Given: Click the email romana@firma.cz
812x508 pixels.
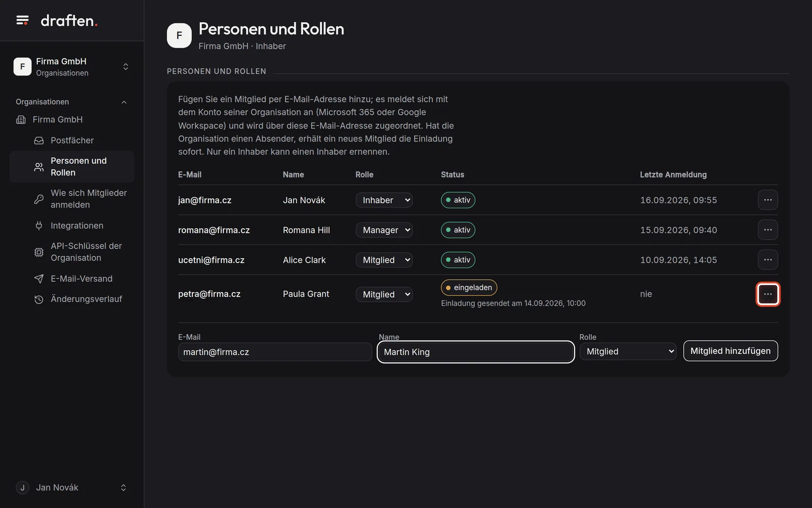Looking at the screenshot, I should coord(214,230).
